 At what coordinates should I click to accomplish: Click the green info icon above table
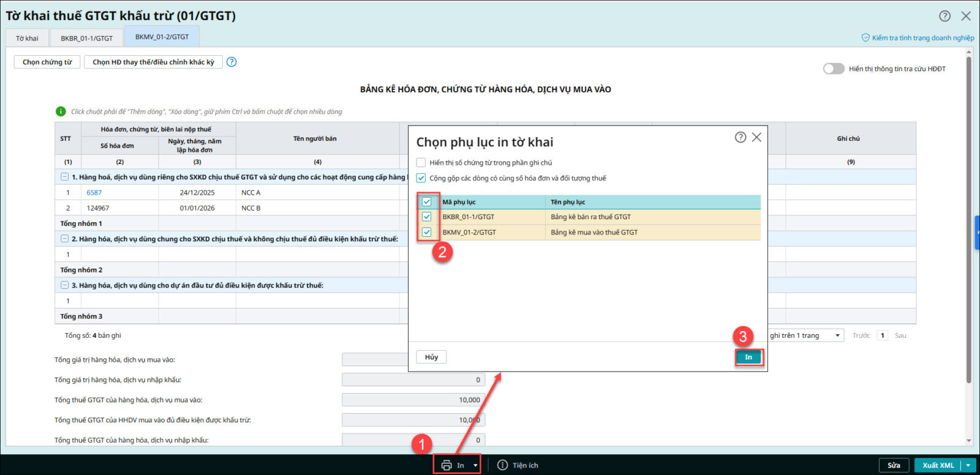[61, 111]
